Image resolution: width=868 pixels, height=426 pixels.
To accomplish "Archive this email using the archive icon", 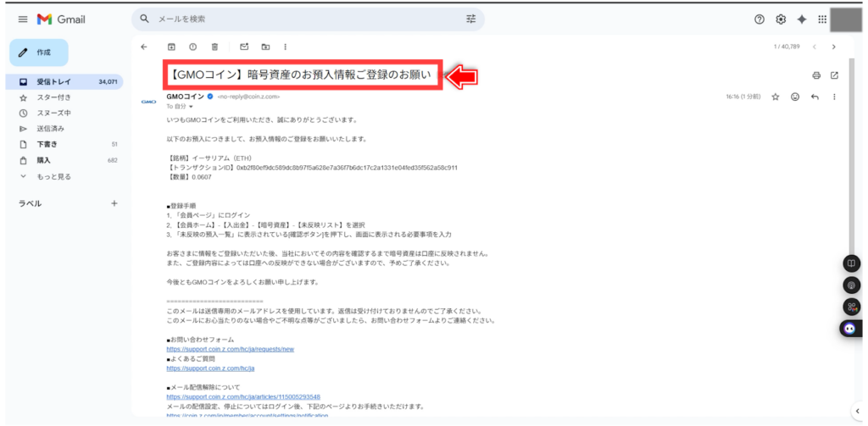I will pos(171,47).
